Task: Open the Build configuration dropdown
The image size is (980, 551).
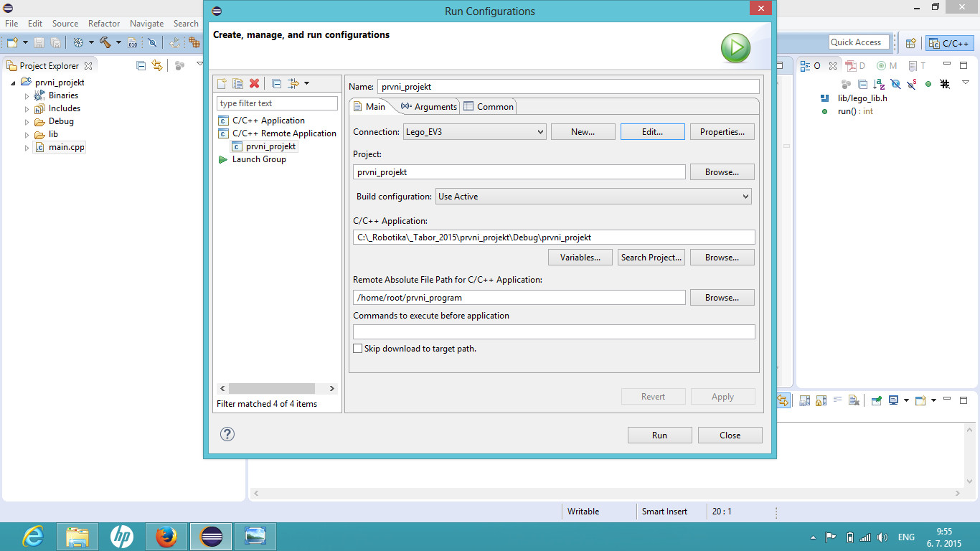Action: [593, 197]
